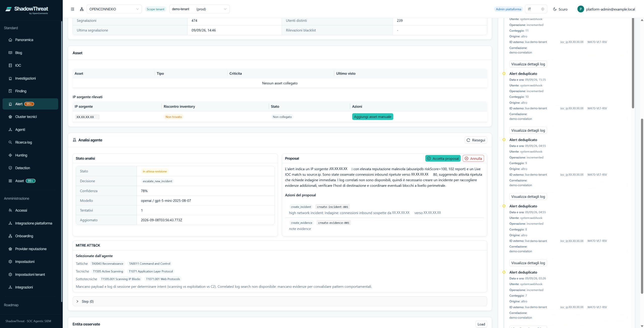This screenshot has width=644, height=328.
Task: Click the Provider reputazione icon
Action: [10, 249]
